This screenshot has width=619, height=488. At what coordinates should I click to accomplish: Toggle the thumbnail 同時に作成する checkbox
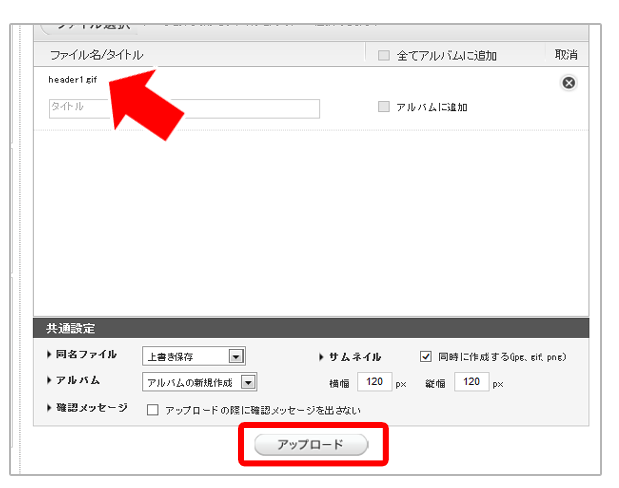point(426,356)
